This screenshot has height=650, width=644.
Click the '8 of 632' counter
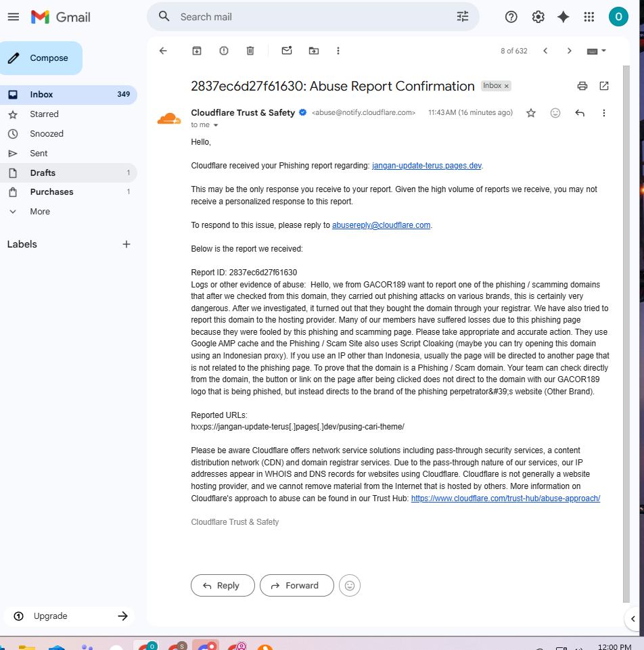pos(514,51)
